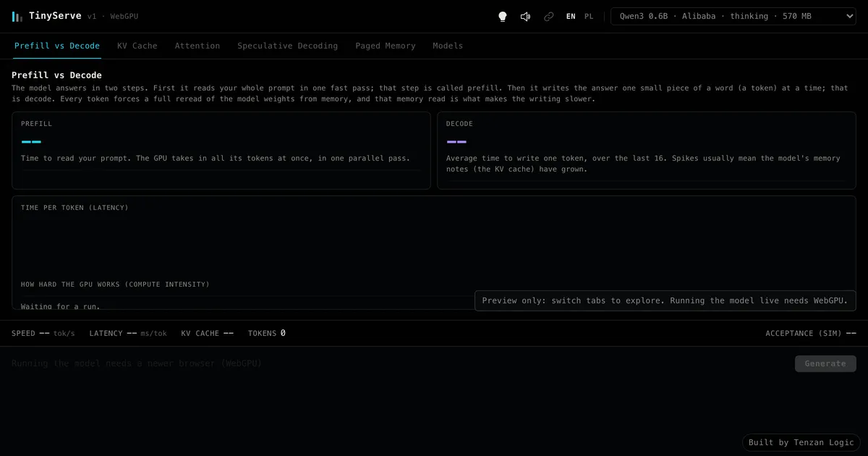
Task: Switch language to EN
Action: coord(571,16)
